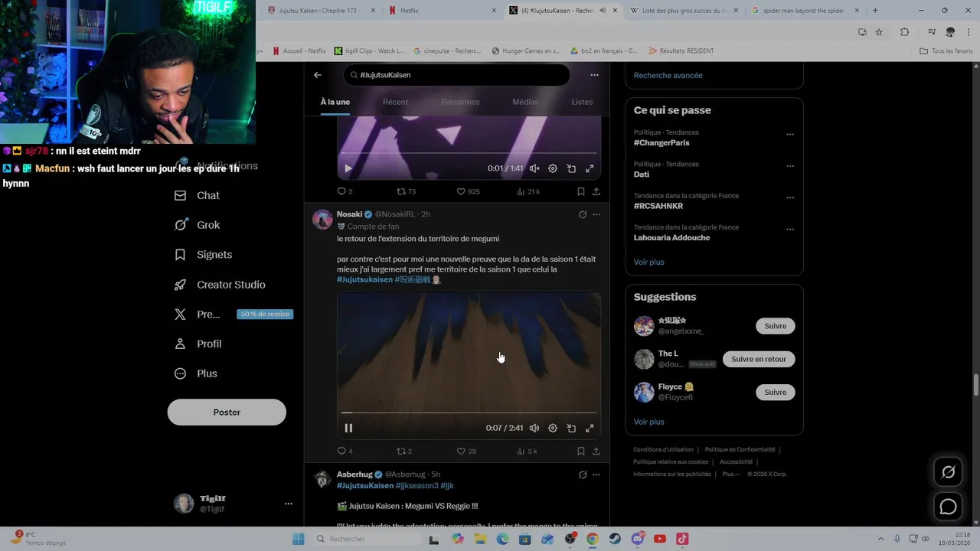Play the top purple video
This screenshot has width=980, height=551.
pos(348,168)
